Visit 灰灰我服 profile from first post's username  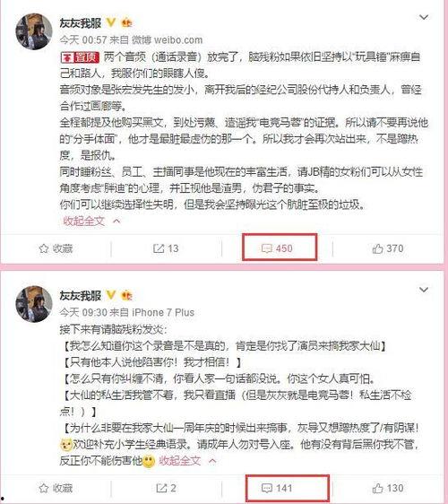[x=81, y=23]
